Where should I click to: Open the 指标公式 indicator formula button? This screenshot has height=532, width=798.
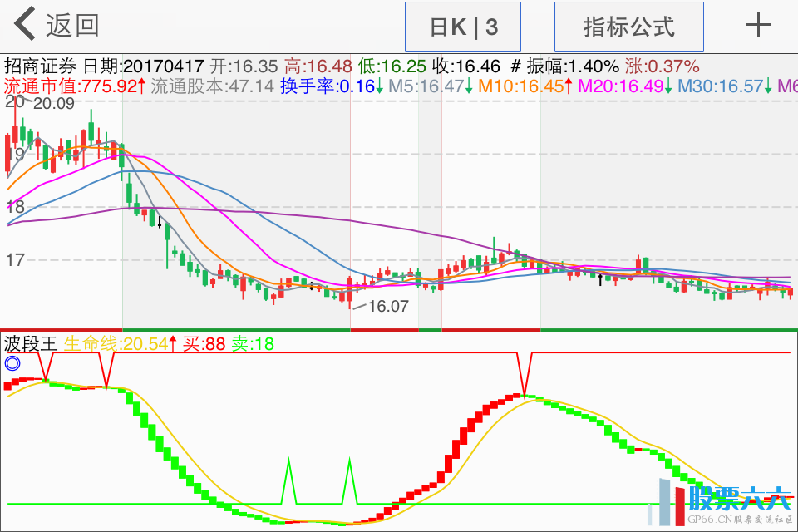click(628, 27)
